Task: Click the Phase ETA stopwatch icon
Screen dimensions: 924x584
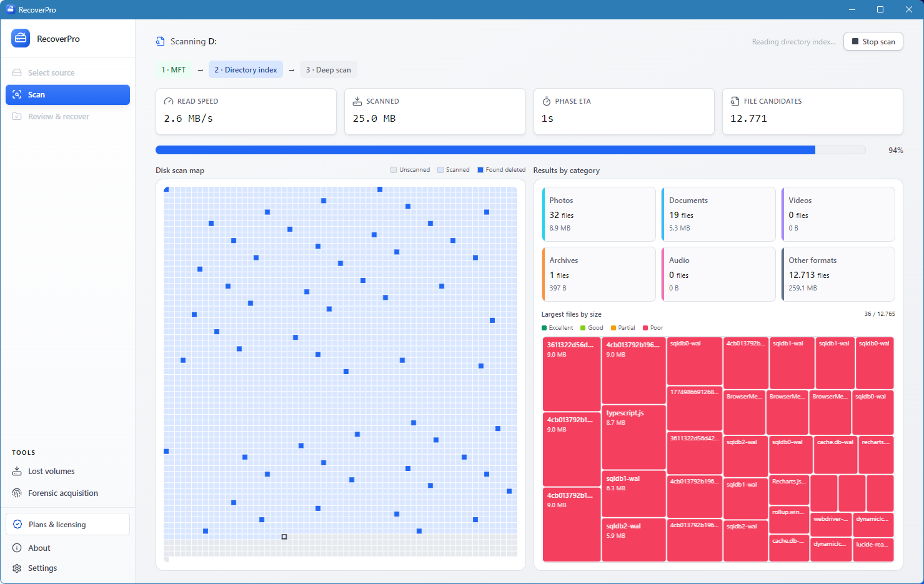Action: tap(547, 101)
